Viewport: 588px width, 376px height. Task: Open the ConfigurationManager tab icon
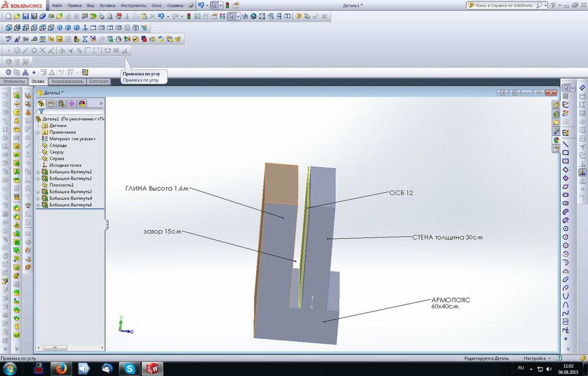click(61, 103)
